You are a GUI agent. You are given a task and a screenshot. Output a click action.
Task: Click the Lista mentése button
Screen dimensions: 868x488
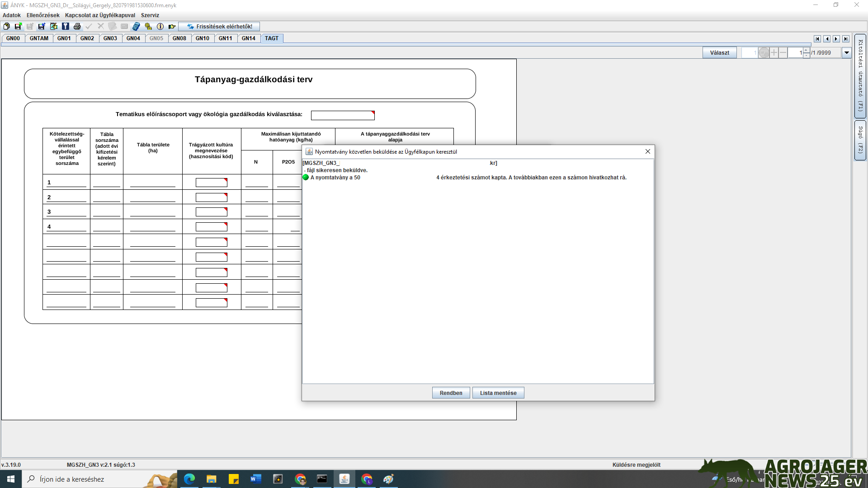(x=498, y=393)
